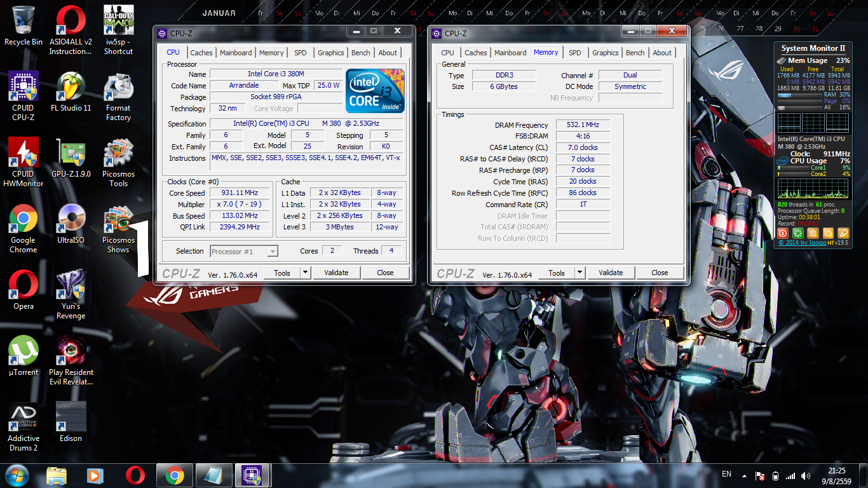
Task: Open the ASIO4ALL v2 Instruction shortcut
Action: (71, 30)
